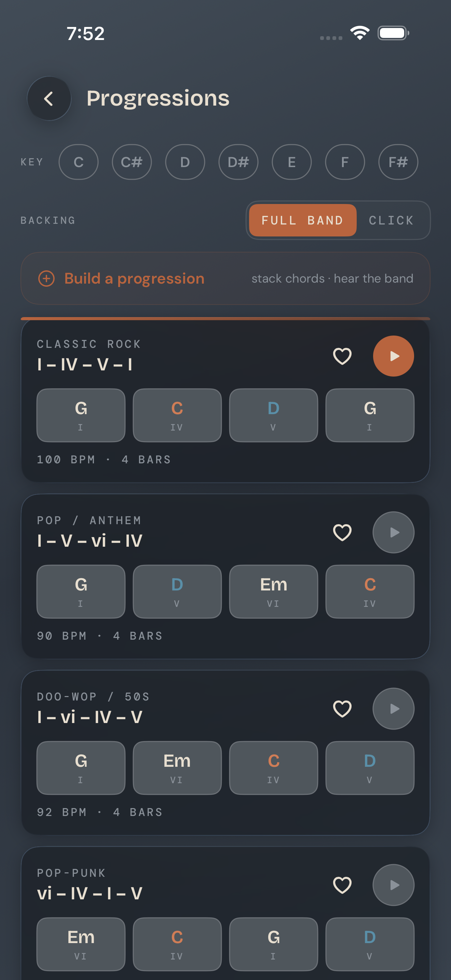Go back using the chevron button
Image resolution: width=451 pixels, height=980 pixels.
click(x=49, y=98)
